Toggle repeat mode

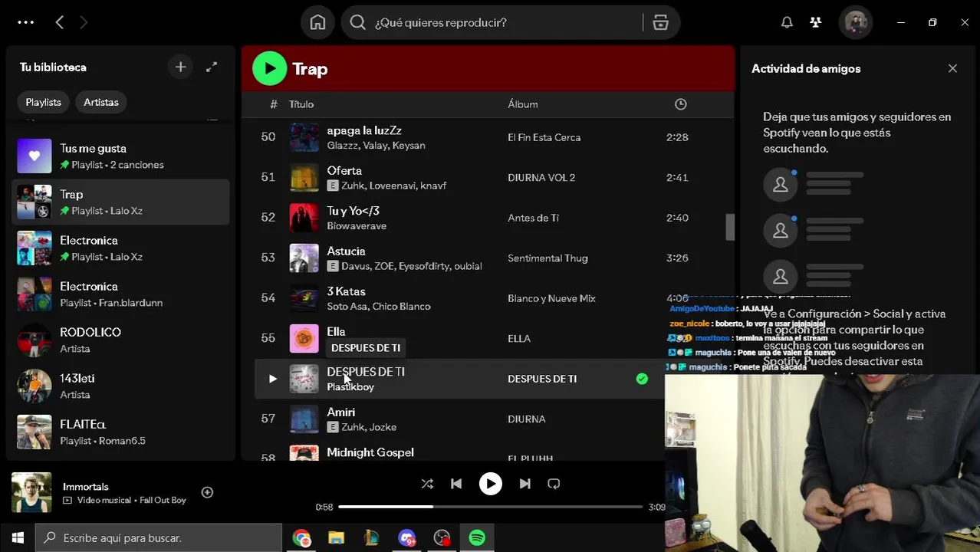[554, 484]
